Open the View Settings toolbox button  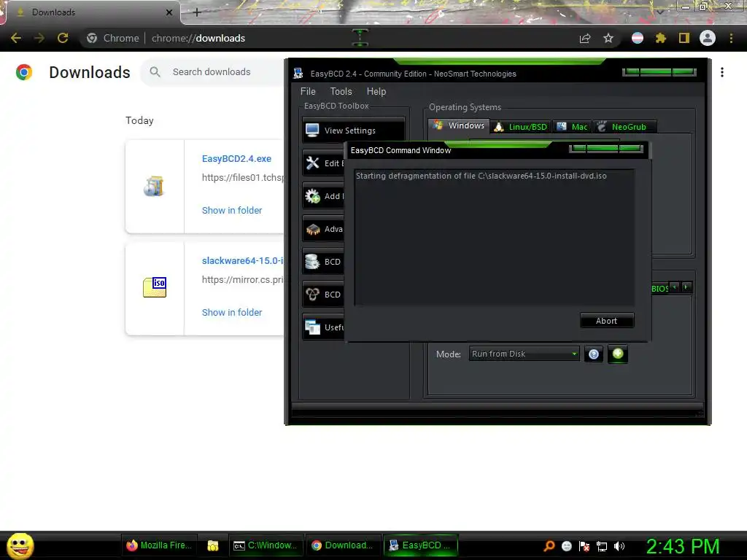353,130
